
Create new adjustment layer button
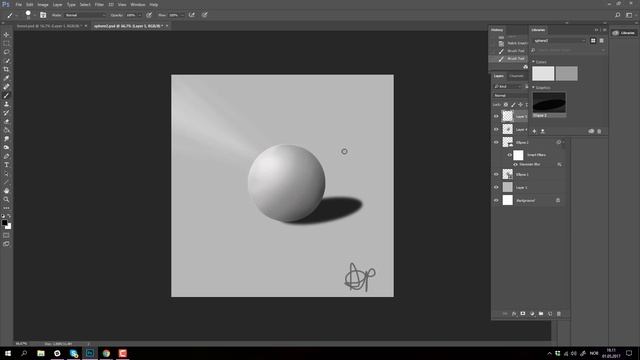click(x=532, y=313)
